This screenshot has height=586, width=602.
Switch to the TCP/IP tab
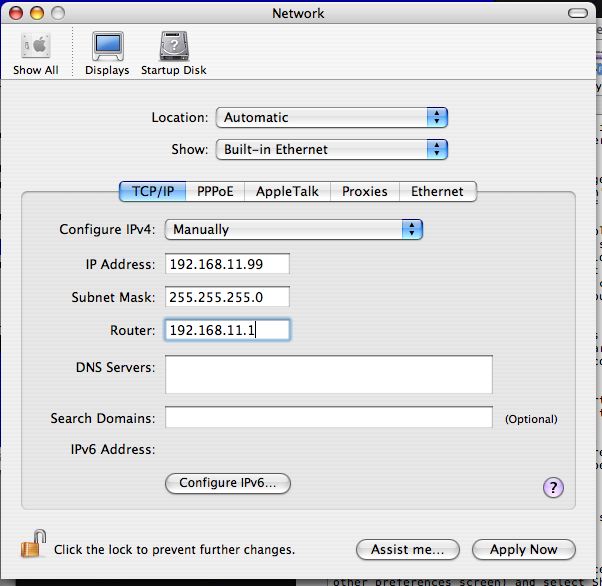(x=153, y=191)
